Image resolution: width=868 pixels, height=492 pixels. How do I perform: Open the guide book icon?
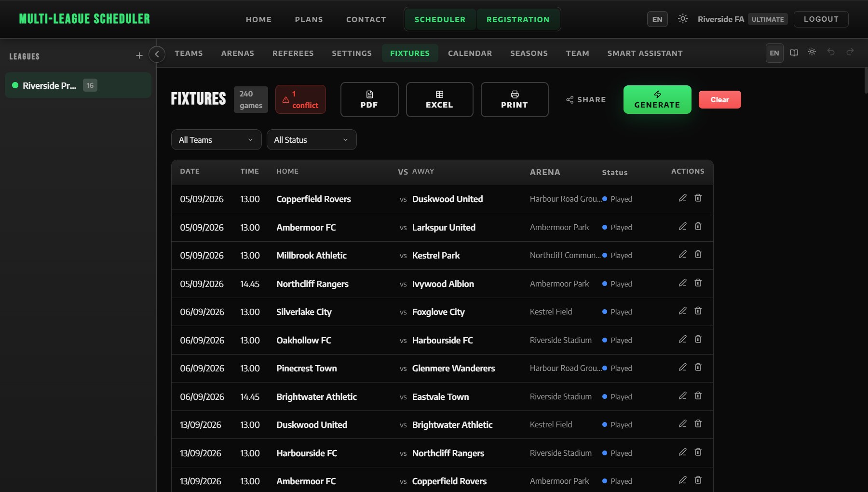pyautogui.click(x=794, y=53)
